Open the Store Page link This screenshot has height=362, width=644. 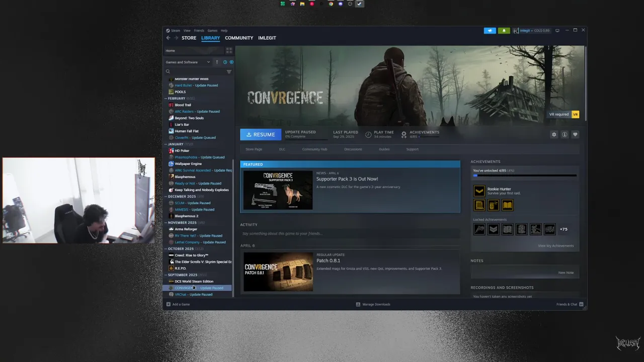(x=254, y=149)
